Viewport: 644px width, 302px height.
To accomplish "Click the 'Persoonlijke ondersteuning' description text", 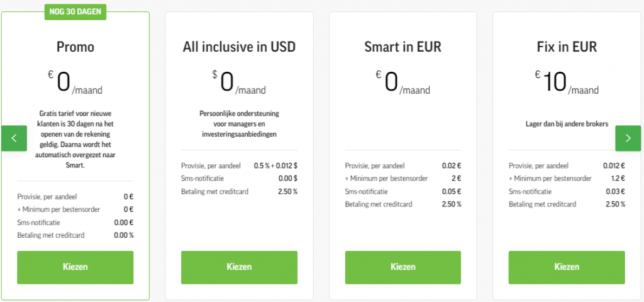I will coord(239,124).
